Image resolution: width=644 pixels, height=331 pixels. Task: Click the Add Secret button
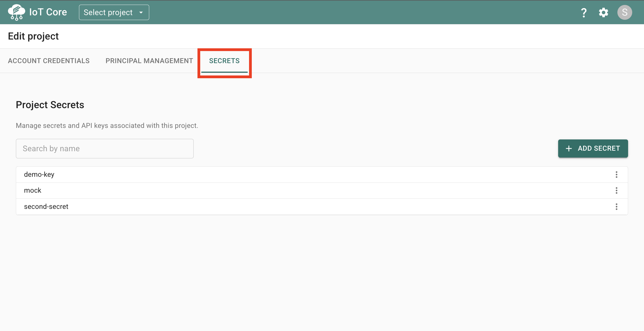point(593,148)
